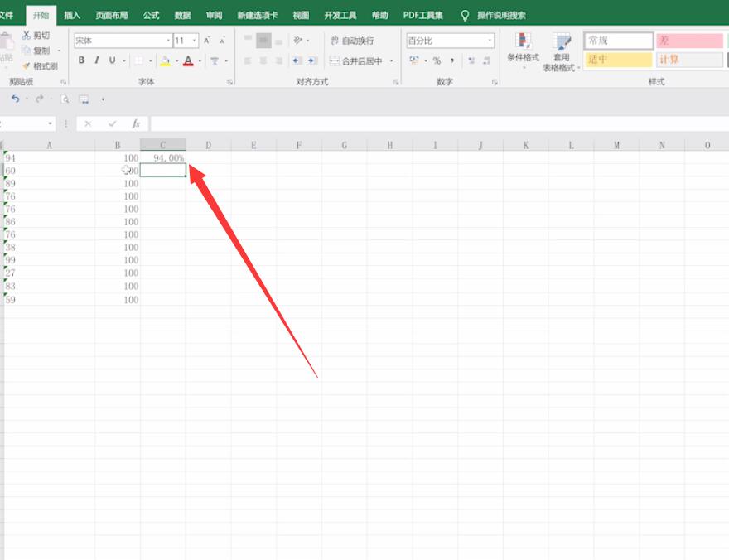Apply the 适中 (Neutral) yellow cell style
The width and height of the screenshot is (729, 560).
pyautogui.click(x=619, y=60)
